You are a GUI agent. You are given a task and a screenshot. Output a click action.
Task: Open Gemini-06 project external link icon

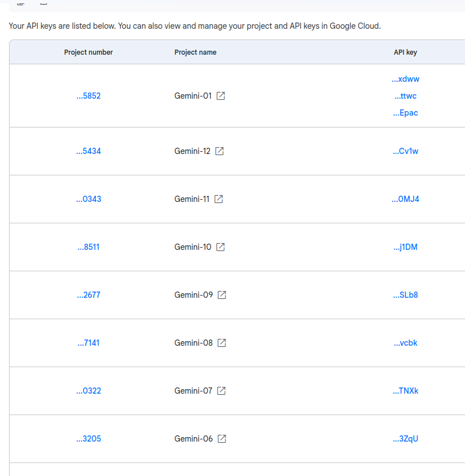click(x=222, y=439)
